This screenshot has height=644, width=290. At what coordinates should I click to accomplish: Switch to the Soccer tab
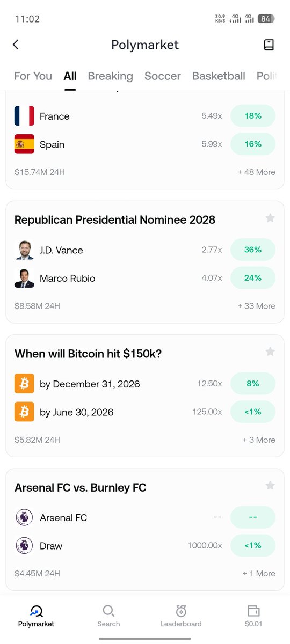163,76
